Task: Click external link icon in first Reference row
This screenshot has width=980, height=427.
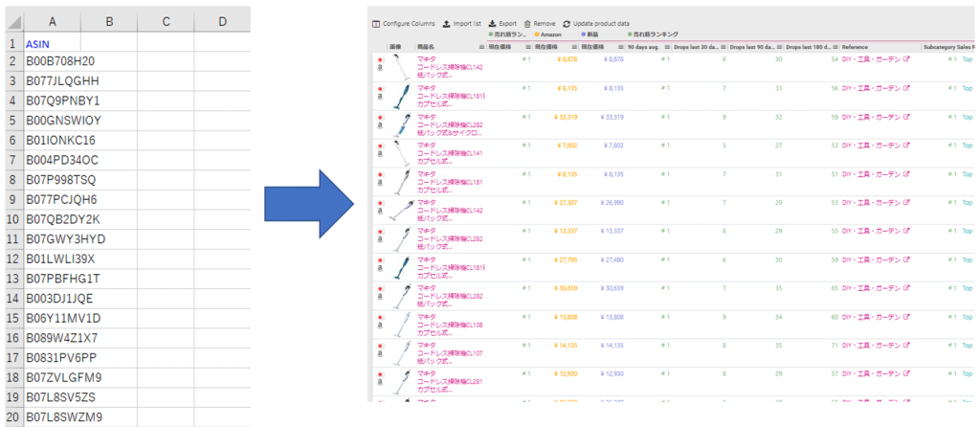Action: pos(907,59)
